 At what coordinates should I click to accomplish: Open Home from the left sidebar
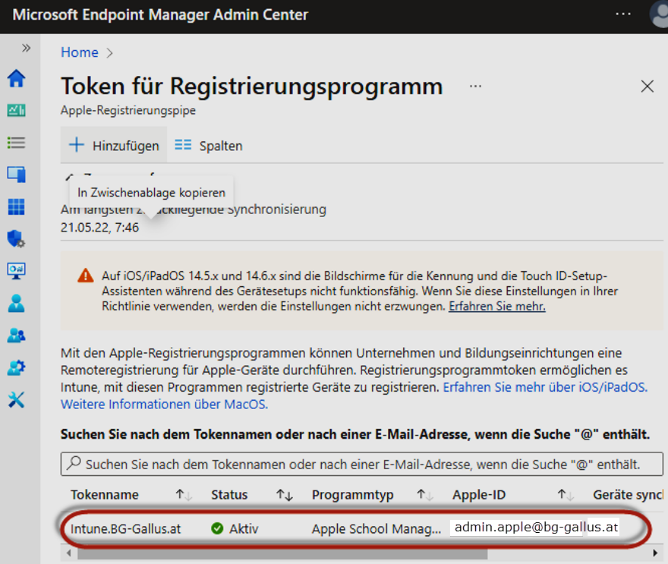point(16,79)
